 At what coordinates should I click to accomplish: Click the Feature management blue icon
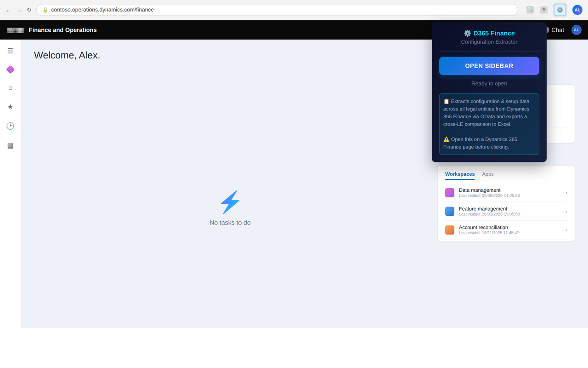(450, 211)
